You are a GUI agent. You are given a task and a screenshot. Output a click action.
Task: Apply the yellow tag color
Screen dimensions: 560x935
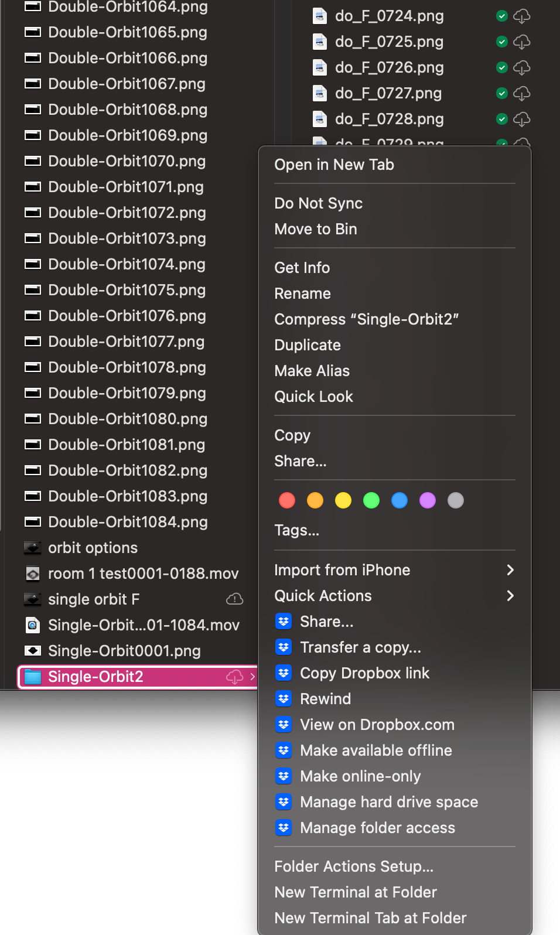click(x=343, y=500)
